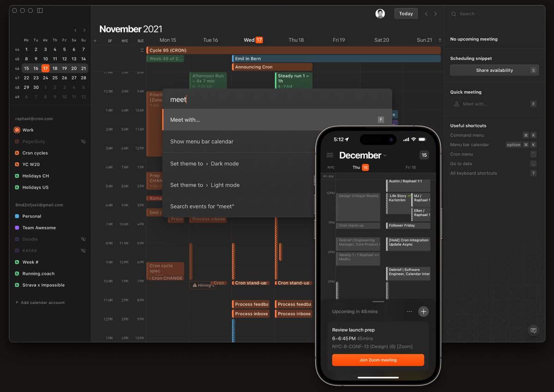This screenshot has width=554, height=392.
Task: Tap the Thu 15 day header on phone
Action: [361, 167]
